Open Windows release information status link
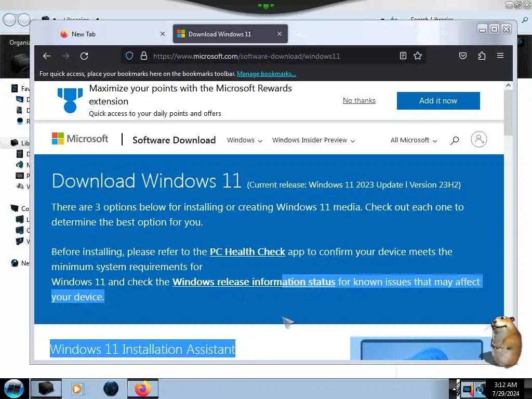Screen dimensions: 532x399 click(x=254, y=282)
